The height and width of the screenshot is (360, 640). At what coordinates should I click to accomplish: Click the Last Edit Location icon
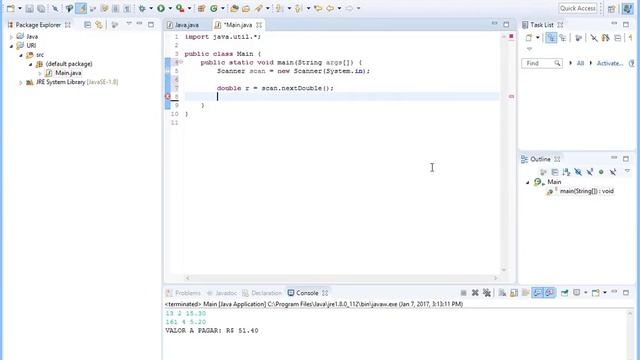318,8
